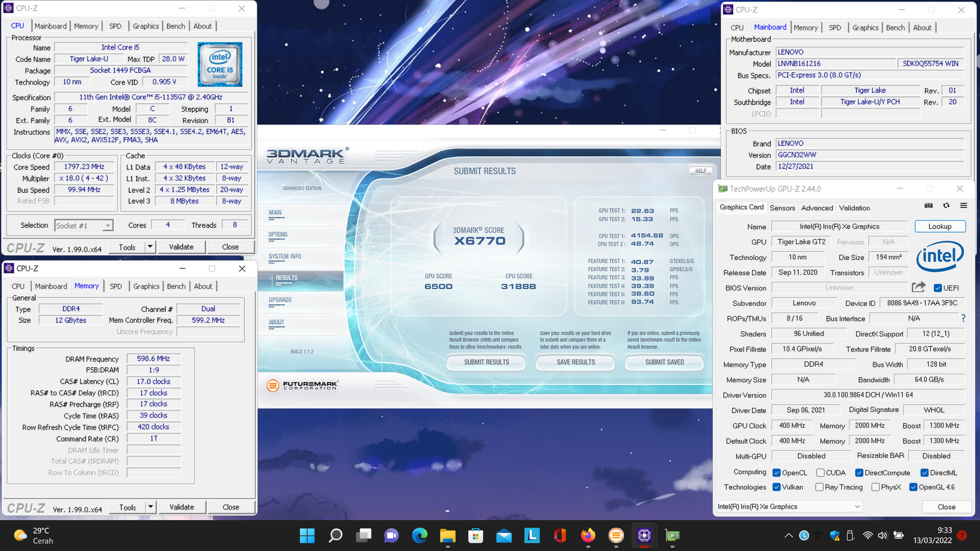Click Validate in the Memory CPU-Z window
The height and width of the screenshot is (551, 980).
182,507
